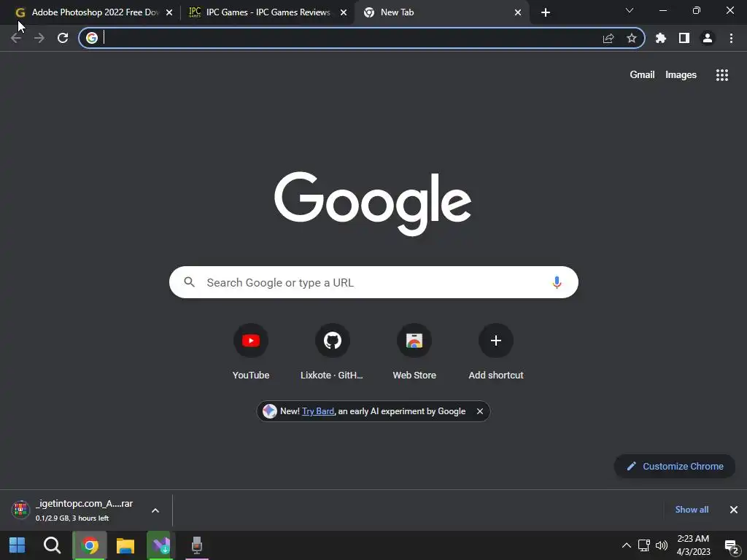Open the Extensions puzzle icon
The image size is (747, 560).
point(661,38)
